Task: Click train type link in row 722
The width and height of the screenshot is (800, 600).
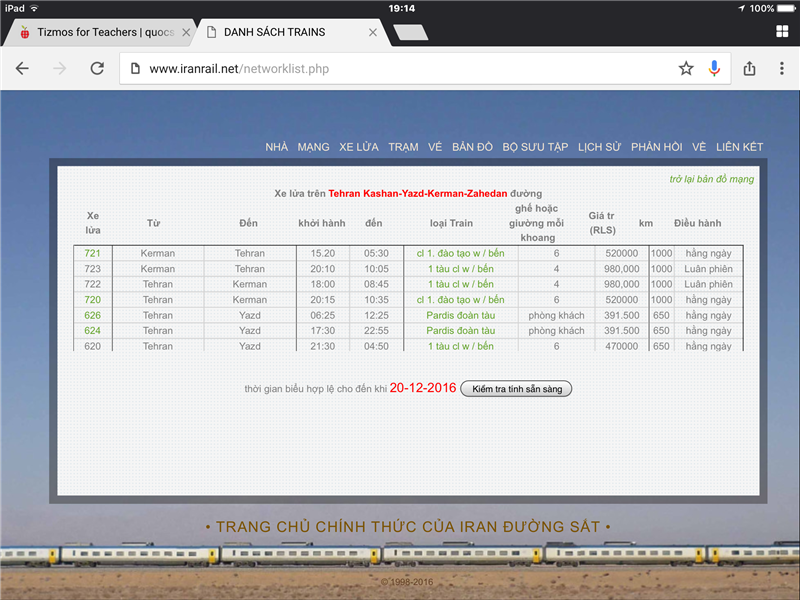Action: point(460,284)
